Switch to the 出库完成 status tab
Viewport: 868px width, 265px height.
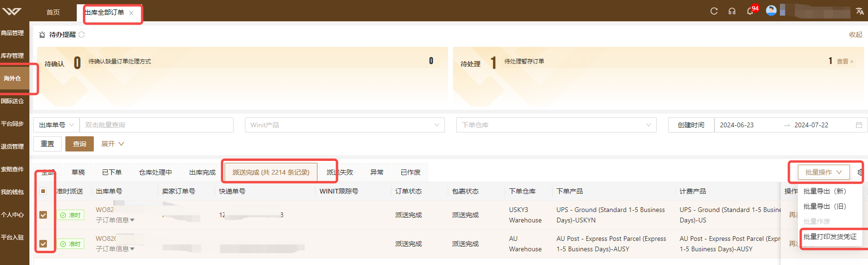point(202,172)
